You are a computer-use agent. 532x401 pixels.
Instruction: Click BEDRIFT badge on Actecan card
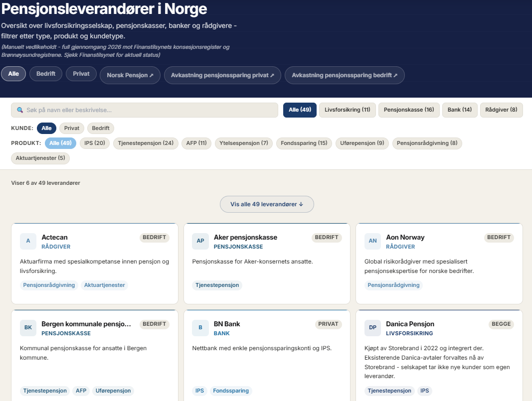pos(155,237)
